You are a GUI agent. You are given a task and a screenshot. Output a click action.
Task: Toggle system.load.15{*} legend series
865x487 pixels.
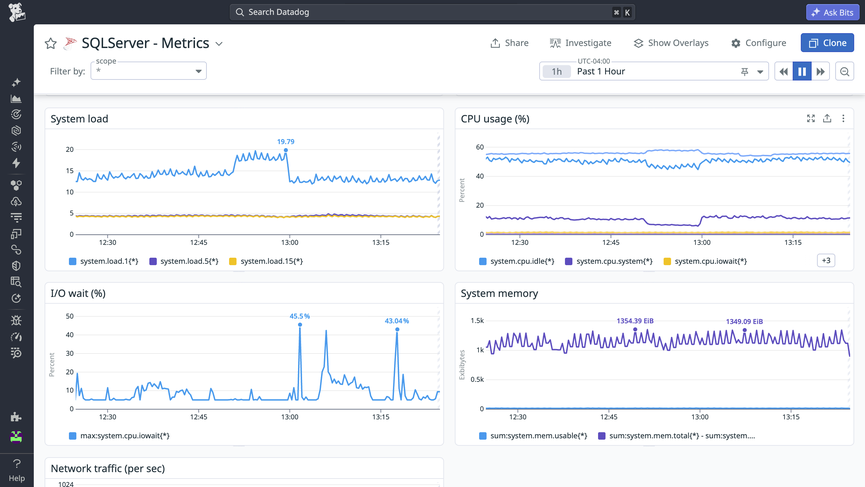tap(266, 261)
